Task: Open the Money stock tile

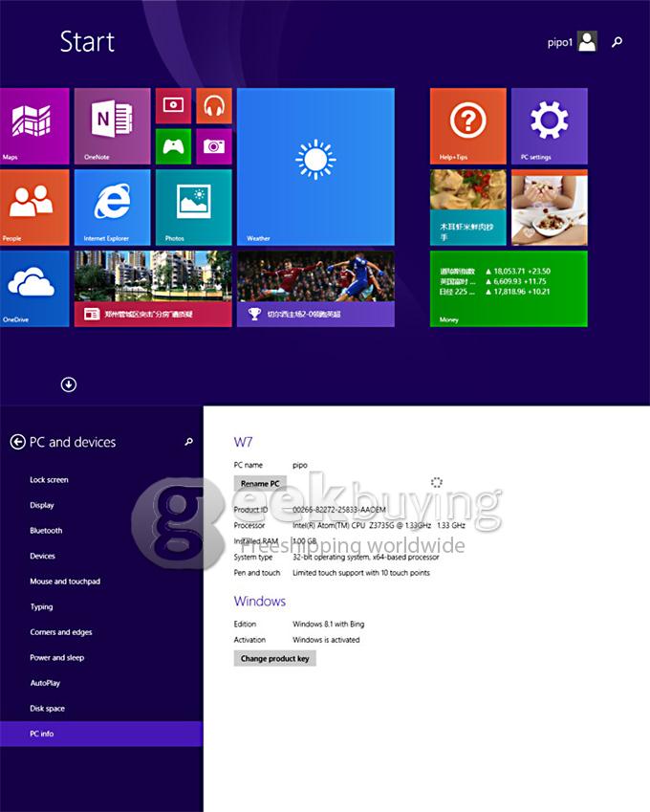Action: tap(509, 289)
